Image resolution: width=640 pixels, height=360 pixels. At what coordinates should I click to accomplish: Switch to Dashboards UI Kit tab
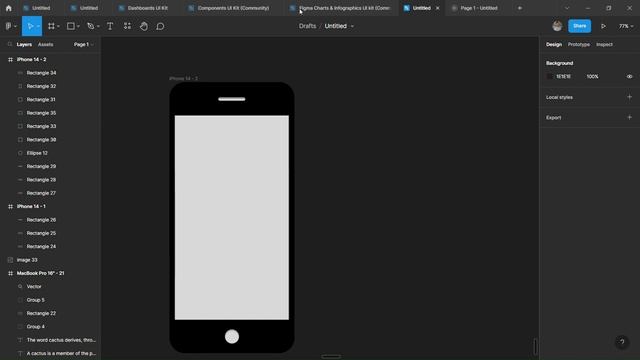pos(144,8)
